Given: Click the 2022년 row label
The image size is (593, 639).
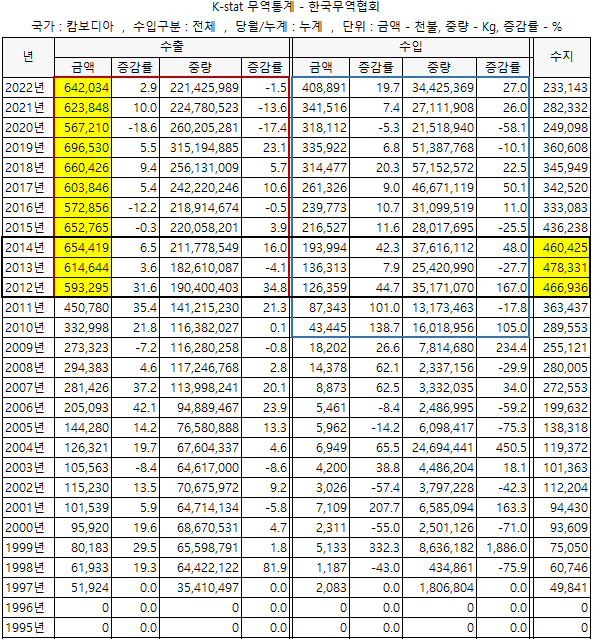Looking at the screenshot, I should click(x=28, y=88).
